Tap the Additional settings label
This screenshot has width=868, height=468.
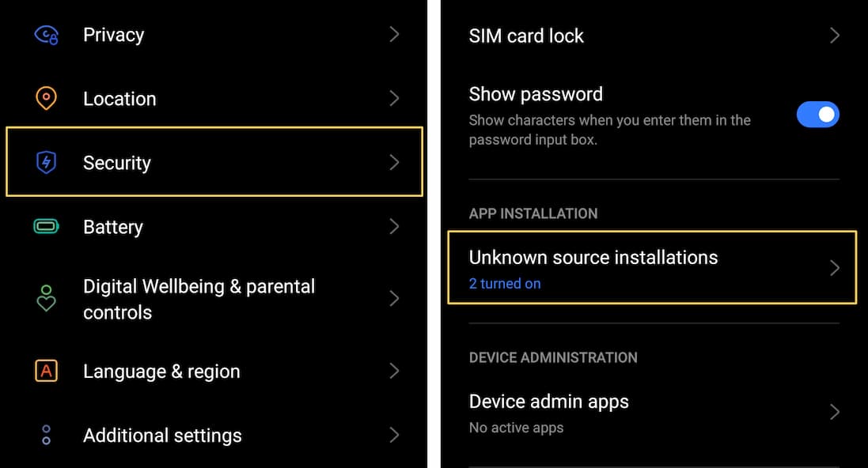[162, 436]
